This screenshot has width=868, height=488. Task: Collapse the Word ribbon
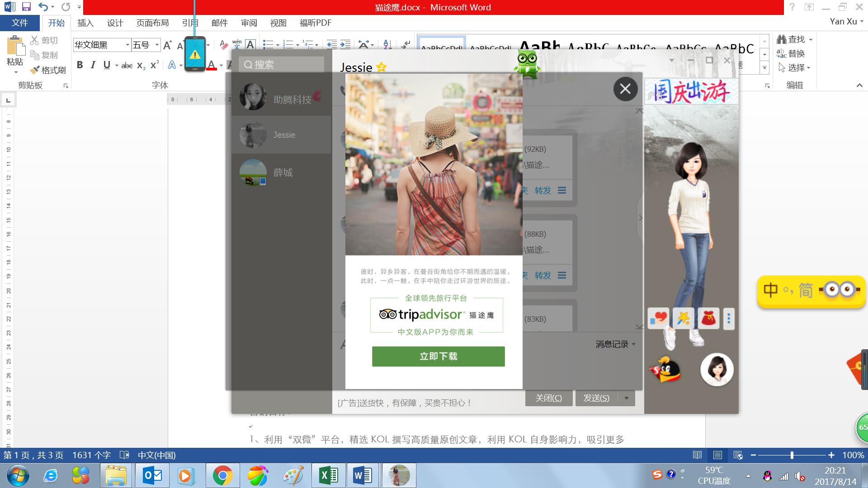(x=859, y=85)
